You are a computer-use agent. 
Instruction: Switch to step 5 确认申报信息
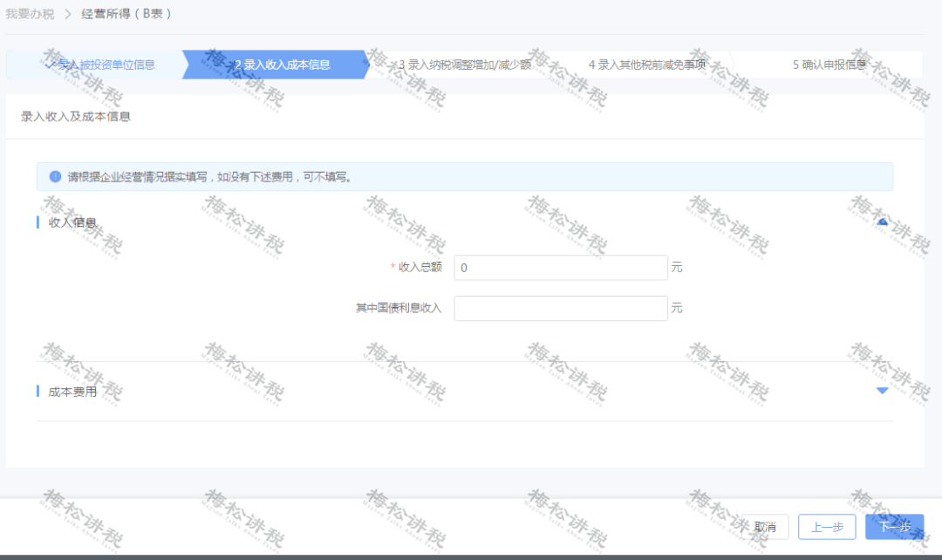[829, 65]
